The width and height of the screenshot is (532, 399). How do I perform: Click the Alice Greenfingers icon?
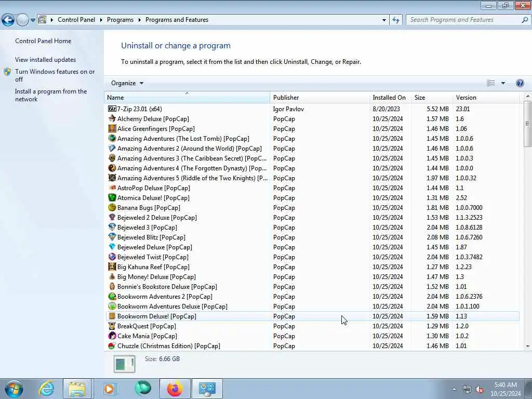(x=112, y=129)
